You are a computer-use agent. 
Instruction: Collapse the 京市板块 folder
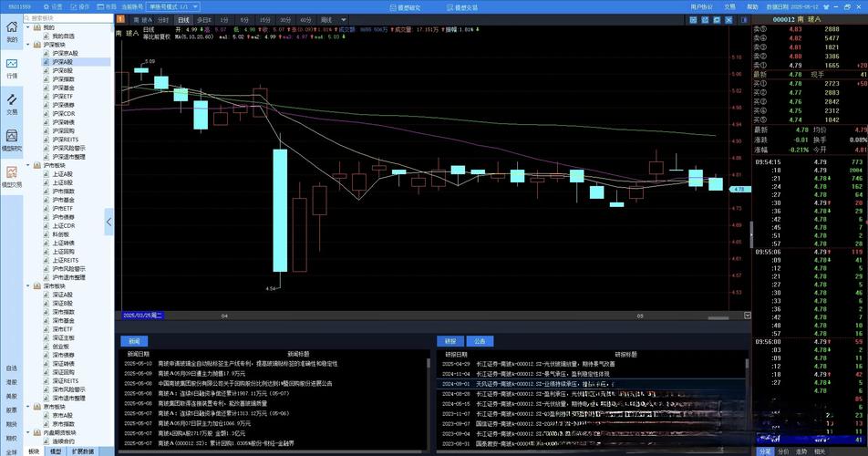[28, 406]
